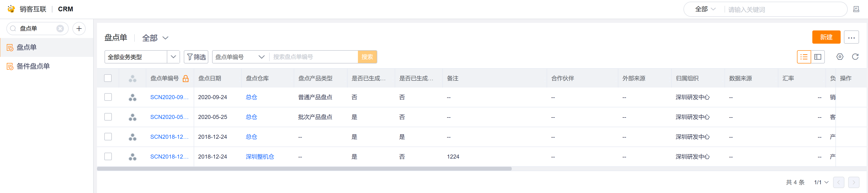Open 备件盘点单 in the sidebar
This screenshot has height=193, width=868.
pyautogui.click(x=33, y=66)
